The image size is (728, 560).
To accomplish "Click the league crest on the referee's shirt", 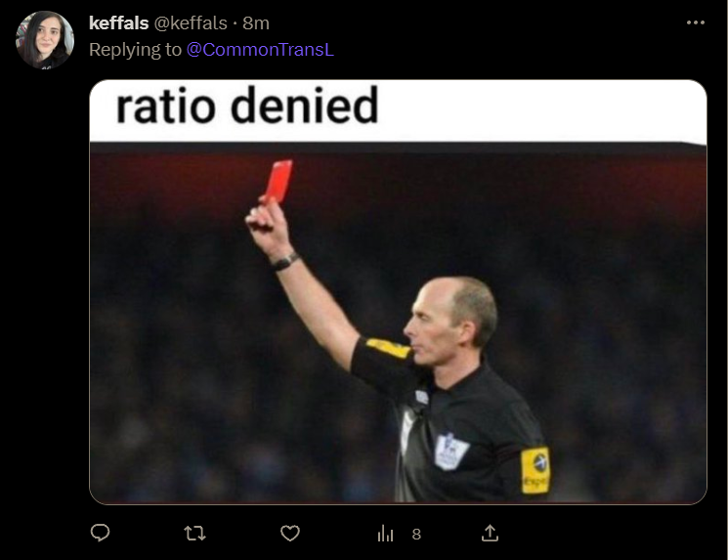I will (450, 451).
